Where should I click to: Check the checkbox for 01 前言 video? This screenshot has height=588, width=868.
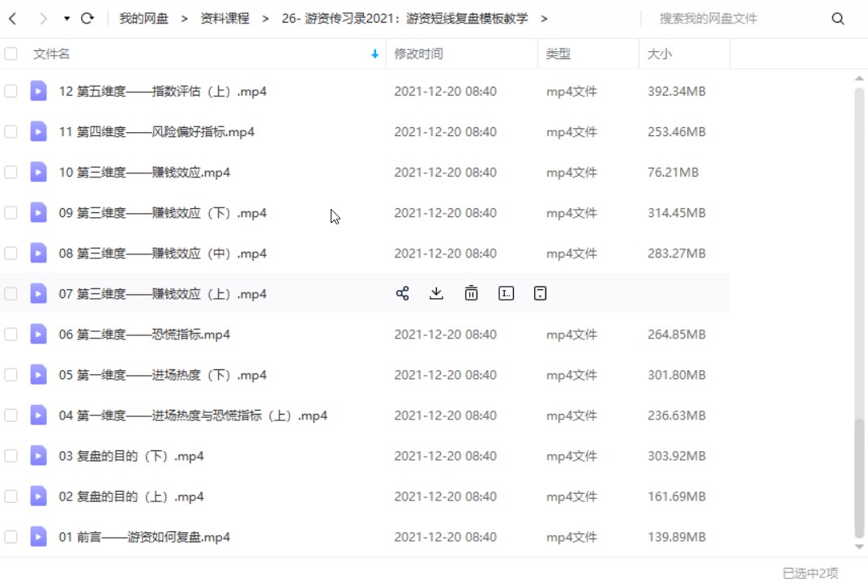pyautogui.click(x=11, y=537)
